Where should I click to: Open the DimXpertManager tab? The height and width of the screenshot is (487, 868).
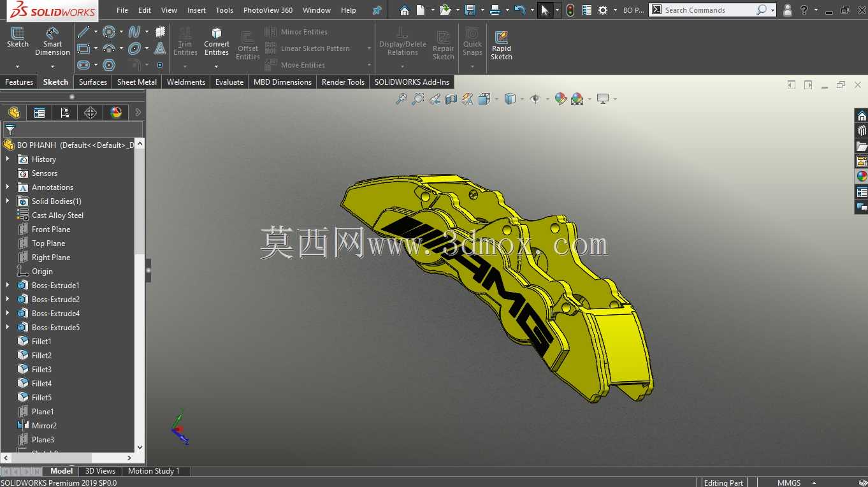tap(90, 113)
